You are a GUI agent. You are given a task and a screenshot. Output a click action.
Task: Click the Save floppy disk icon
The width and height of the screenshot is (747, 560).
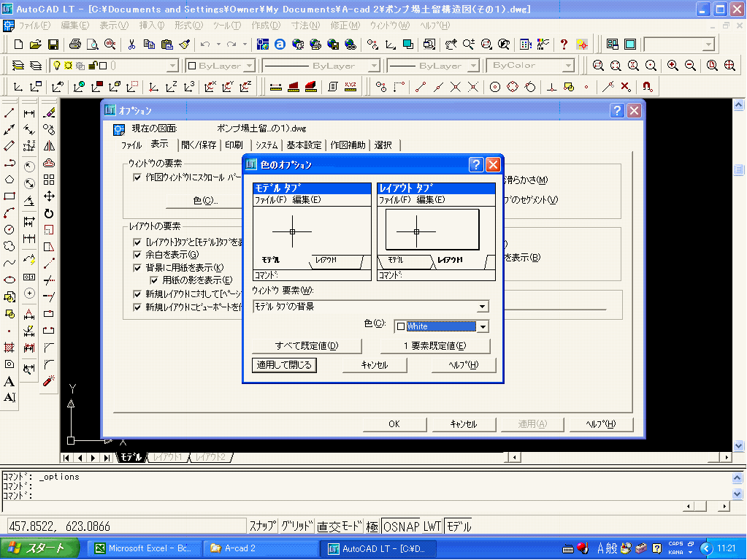coord(53,45)
